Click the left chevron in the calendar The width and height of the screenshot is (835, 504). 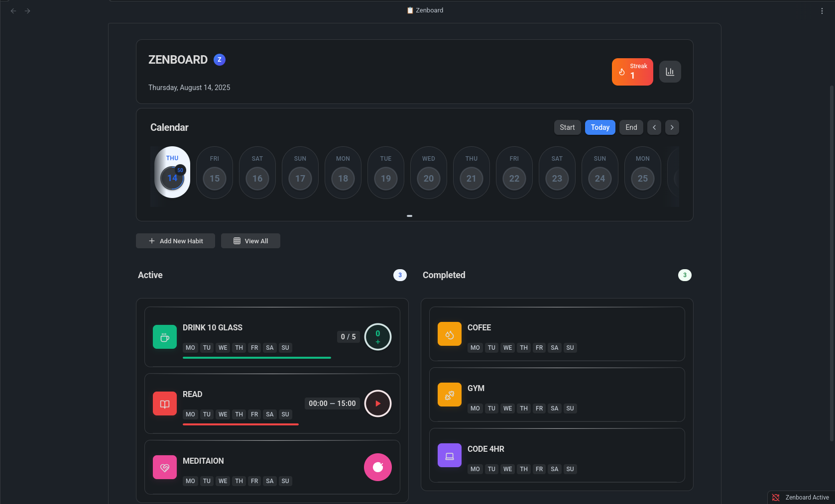click(654, 127)
